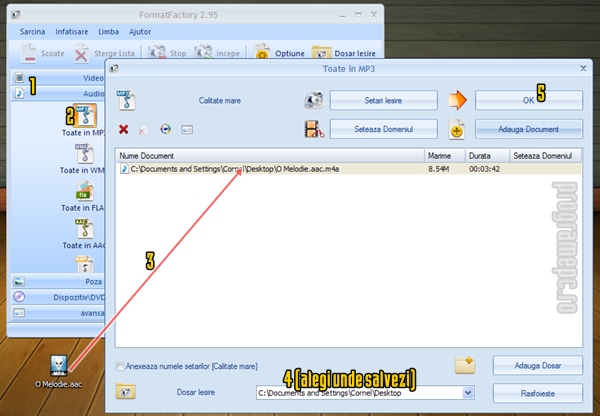600x416 pixels.
Task: Click the red X remove file icon
Action: tap(124, 129)
